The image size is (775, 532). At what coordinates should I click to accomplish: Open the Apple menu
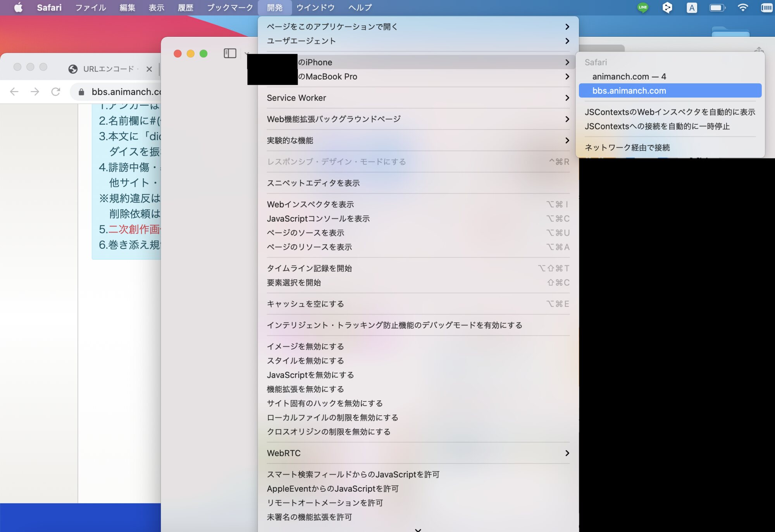pos(18,7)
